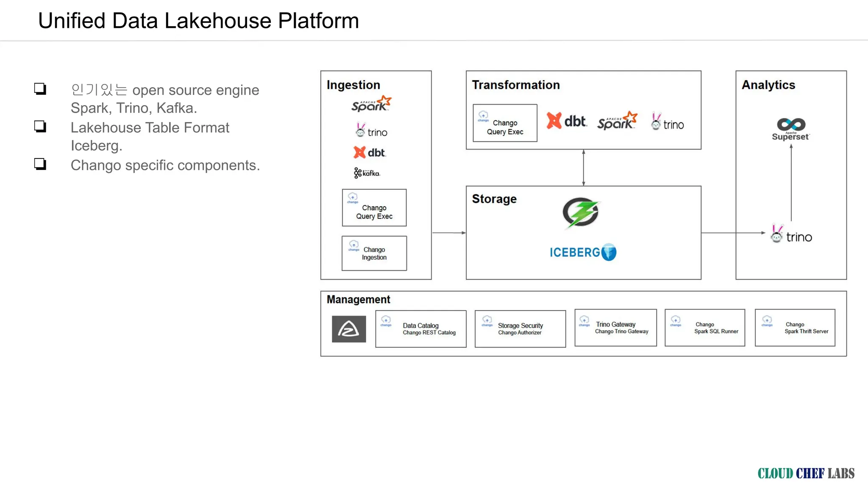Open the Storage Security Chango Authorizer box
The height and width of the screenshot is (488, 868).
click(520, 329)
